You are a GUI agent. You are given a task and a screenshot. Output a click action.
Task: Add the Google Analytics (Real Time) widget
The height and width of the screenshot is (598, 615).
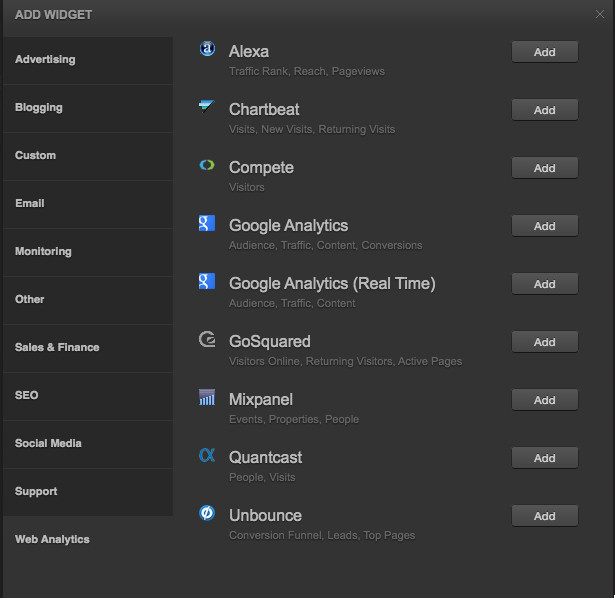pos(544,284)
